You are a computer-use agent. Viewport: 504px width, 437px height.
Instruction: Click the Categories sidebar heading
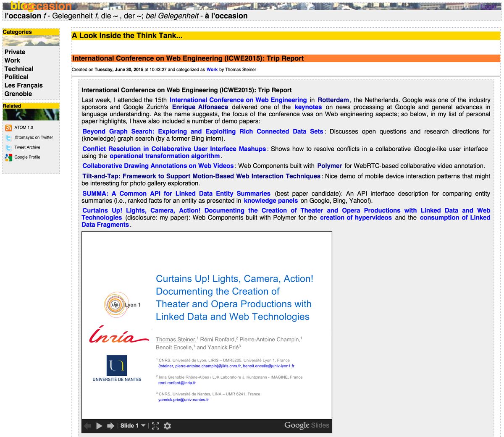point(17,32)
